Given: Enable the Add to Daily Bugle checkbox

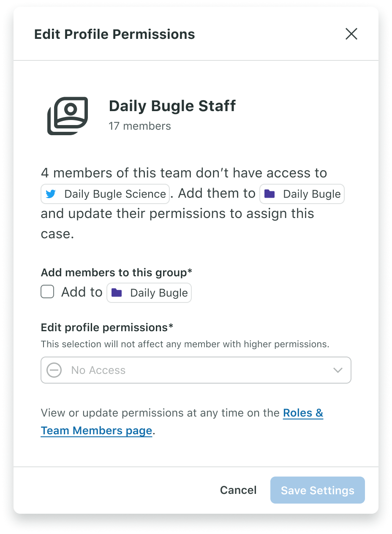Looking at the screenshot, I should [47, 292].
